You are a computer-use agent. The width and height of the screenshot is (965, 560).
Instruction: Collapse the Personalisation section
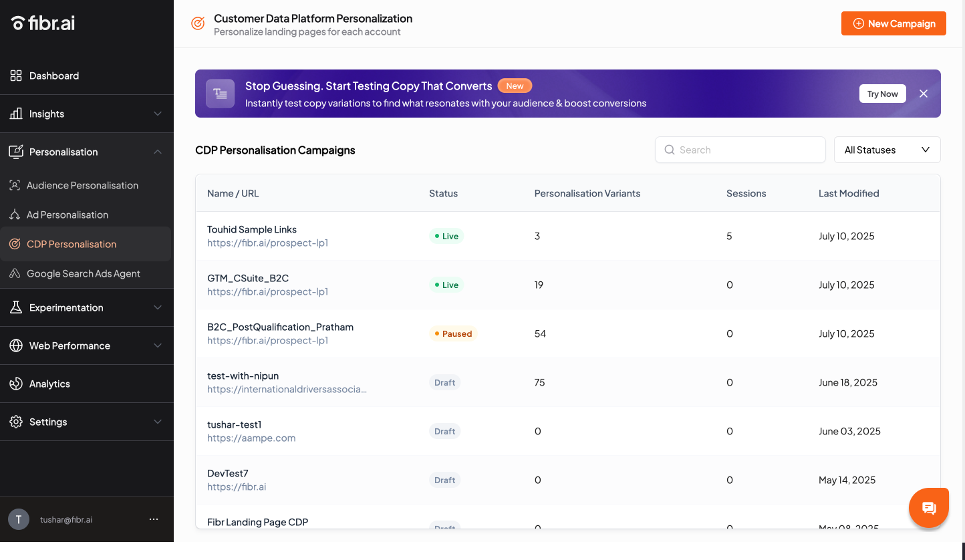point(158,152)
